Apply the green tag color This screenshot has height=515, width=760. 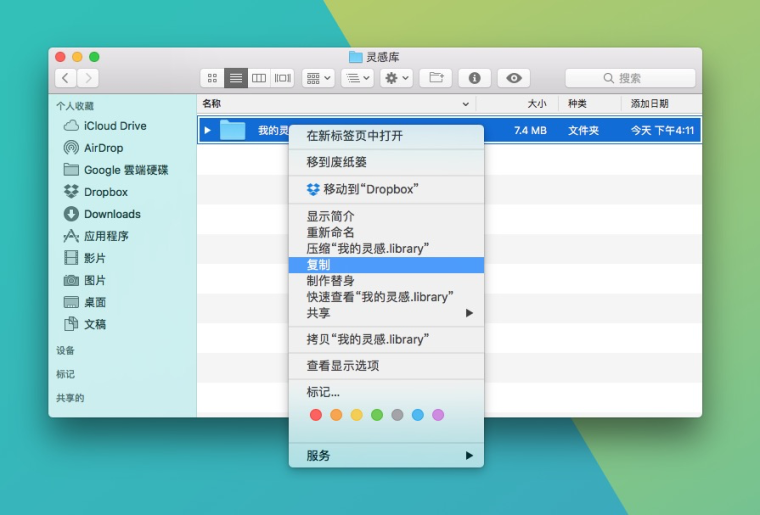point(377,415)
